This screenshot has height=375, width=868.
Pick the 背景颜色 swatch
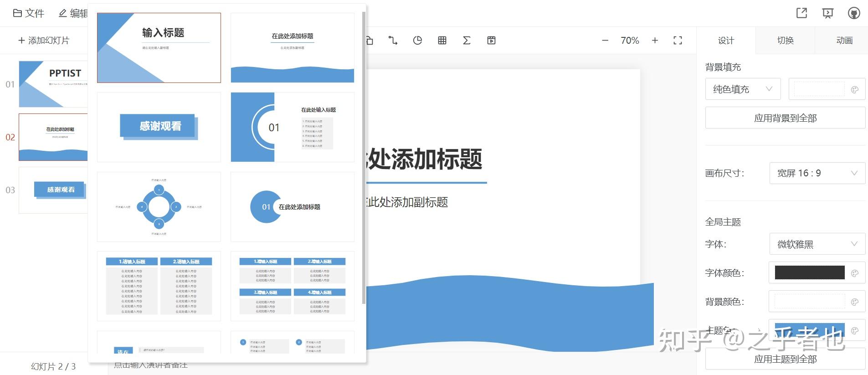[810, 302]
